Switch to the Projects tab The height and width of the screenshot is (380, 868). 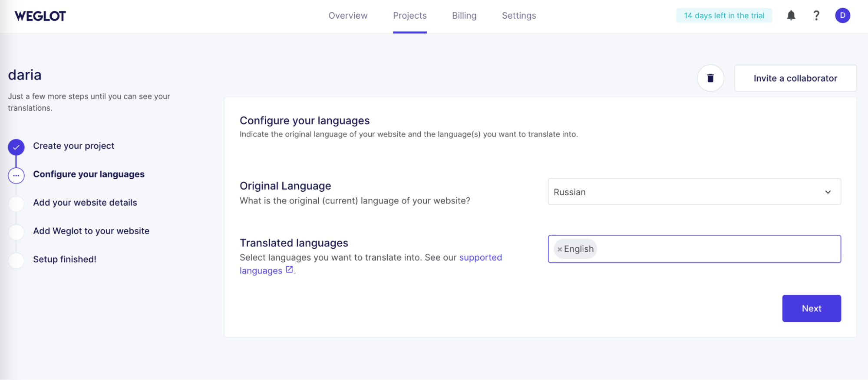(409, 16)
